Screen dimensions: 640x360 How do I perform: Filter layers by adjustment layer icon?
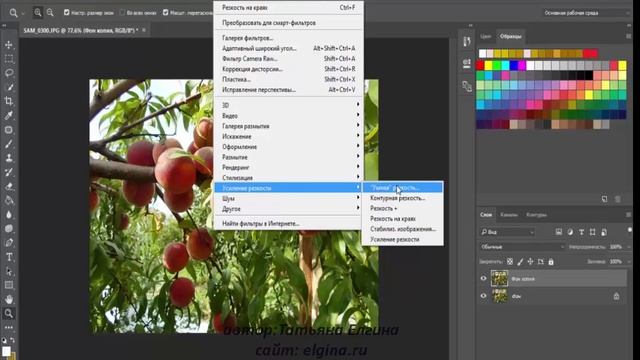(570, 232)
